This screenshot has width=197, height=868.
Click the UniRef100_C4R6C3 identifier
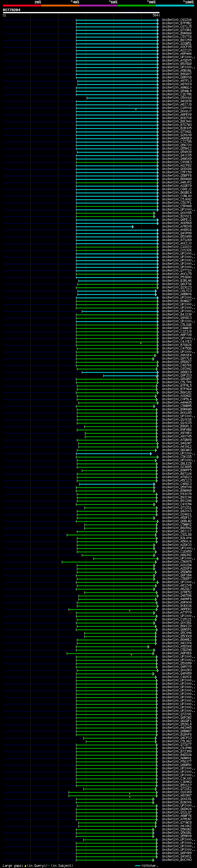[176, 484]
